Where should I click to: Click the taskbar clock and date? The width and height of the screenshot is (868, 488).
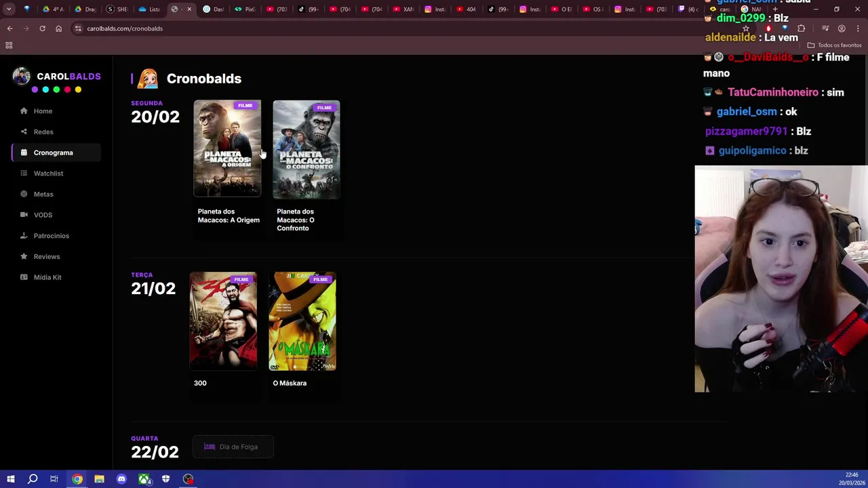click(851, 479)
